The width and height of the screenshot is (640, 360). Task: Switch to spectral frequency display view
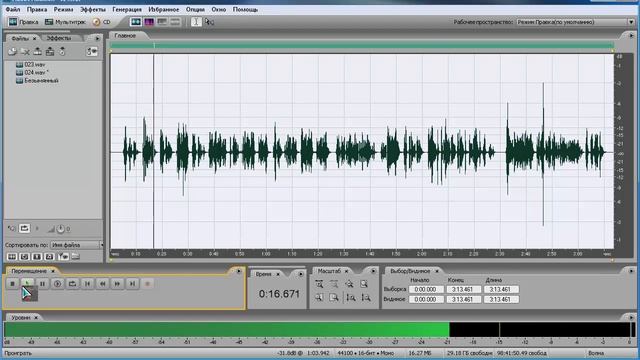[149, 22]
